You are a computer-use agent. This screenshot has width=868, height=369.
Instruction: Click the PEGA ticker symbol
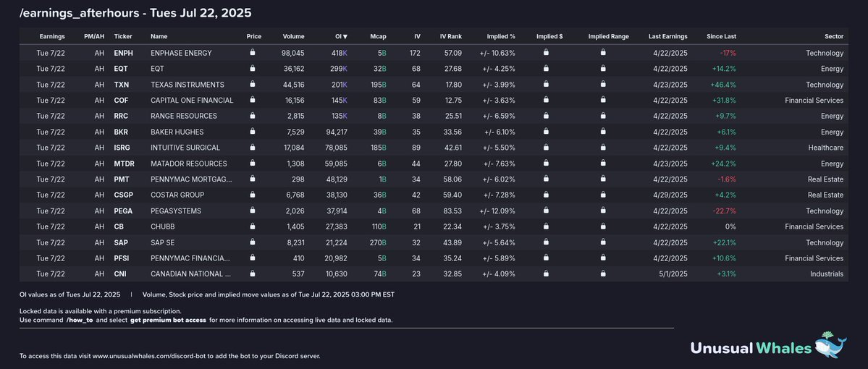124,211
